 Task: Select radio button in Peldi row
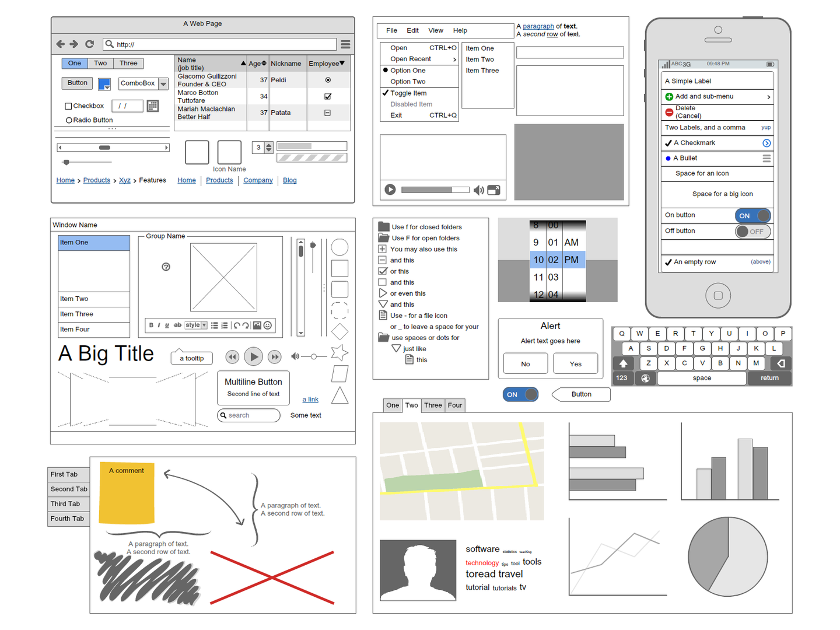328,80
